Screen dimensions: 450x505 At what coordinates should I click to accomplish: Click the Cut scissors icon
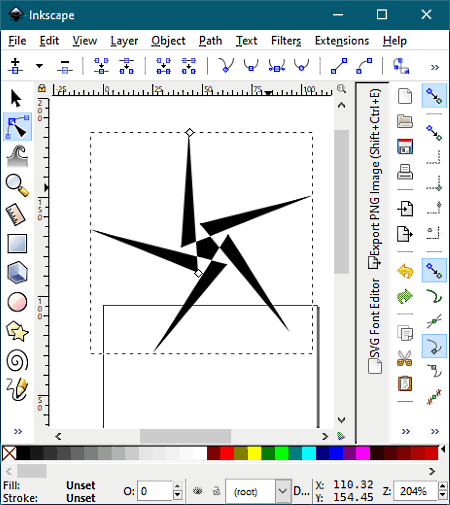tap(405, 358)
